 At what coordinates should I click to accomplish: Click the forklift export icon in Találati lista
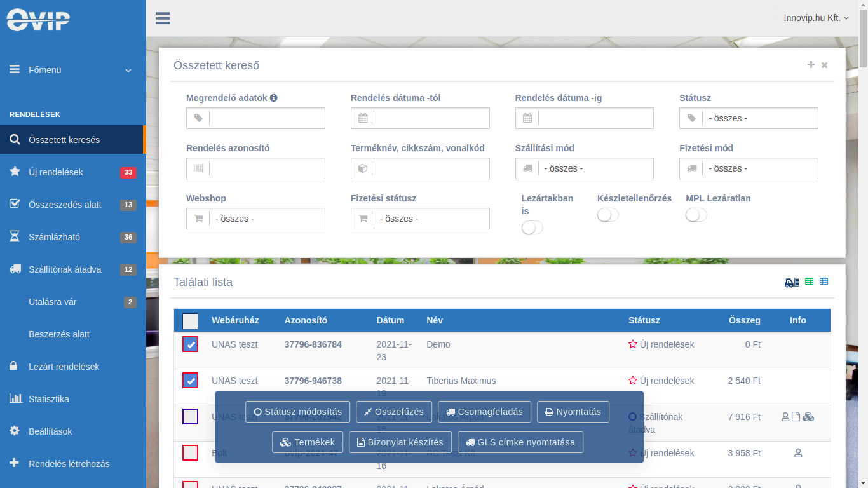(x=792, y=282)
